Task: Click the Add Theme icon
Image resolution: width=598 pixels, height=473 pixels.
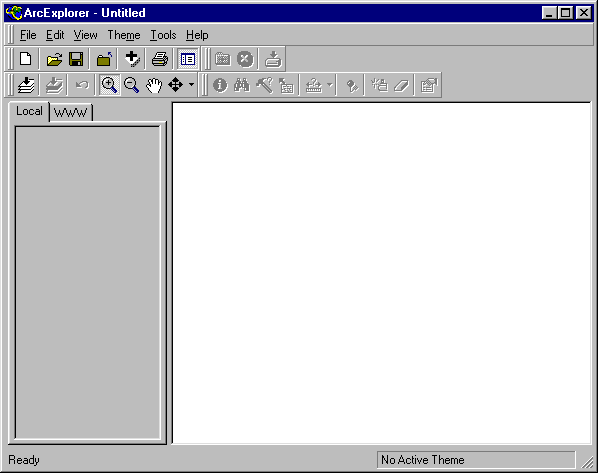Action: [x=132, y=59]
